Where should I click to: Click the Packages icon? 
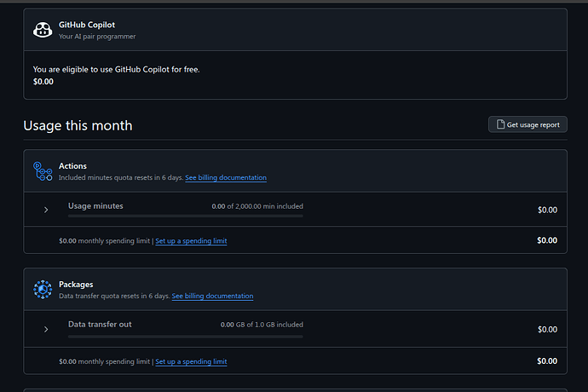pos(43,290)
